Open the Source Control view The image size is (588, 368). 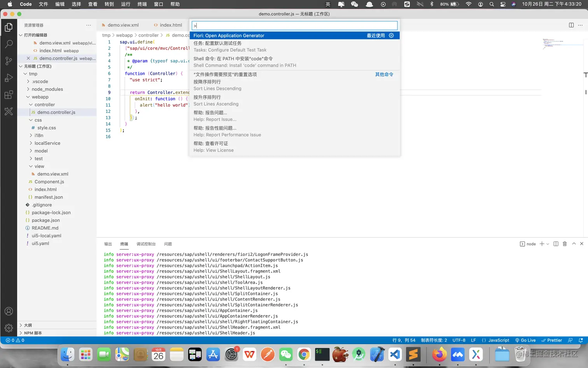[x=9, y=61]
